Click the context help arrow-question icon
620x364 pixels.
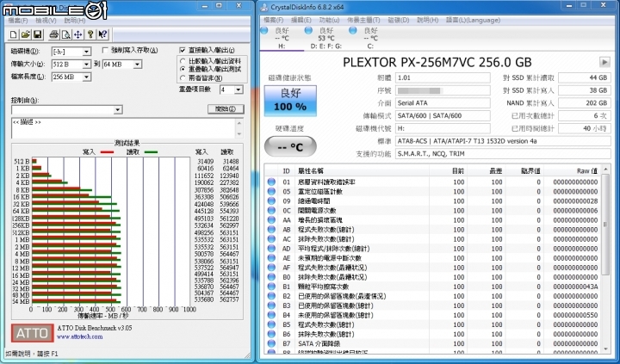pyautogui.click(x=102, y=34)
